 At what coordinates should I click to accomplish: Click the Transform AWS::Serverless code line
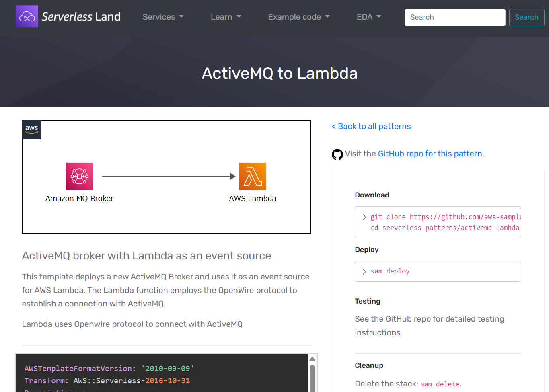point(107,381)
